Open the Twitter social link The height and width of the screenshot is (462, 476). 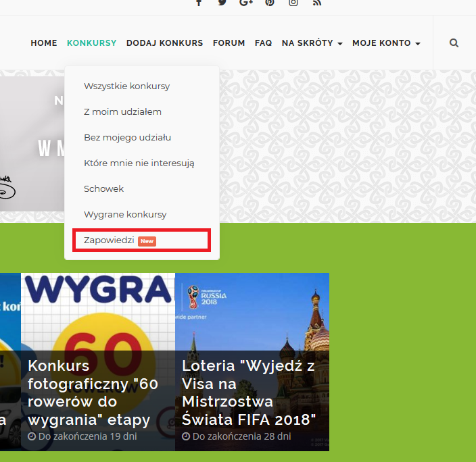222,3
